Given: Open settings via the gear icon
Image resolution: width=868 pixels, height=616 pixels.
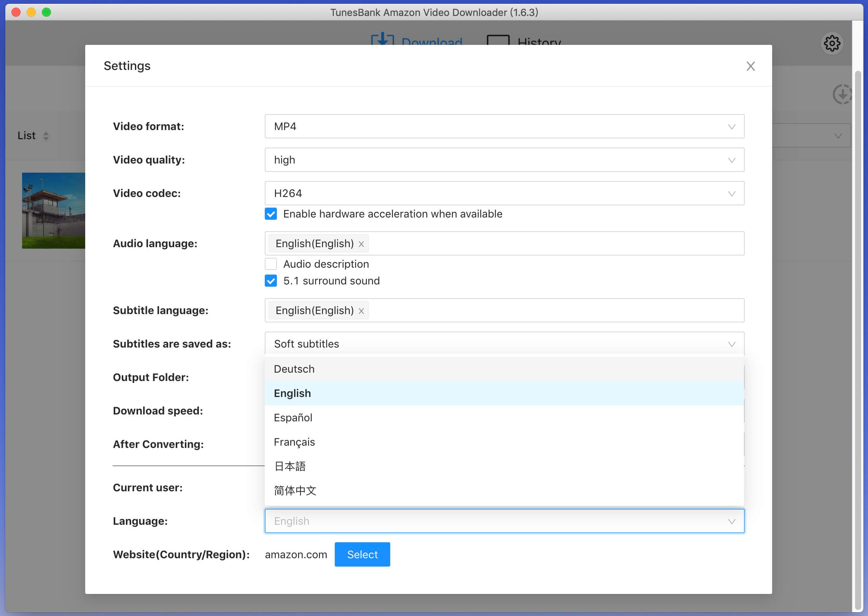Looking at the screenshot, I should pos(832,43).
